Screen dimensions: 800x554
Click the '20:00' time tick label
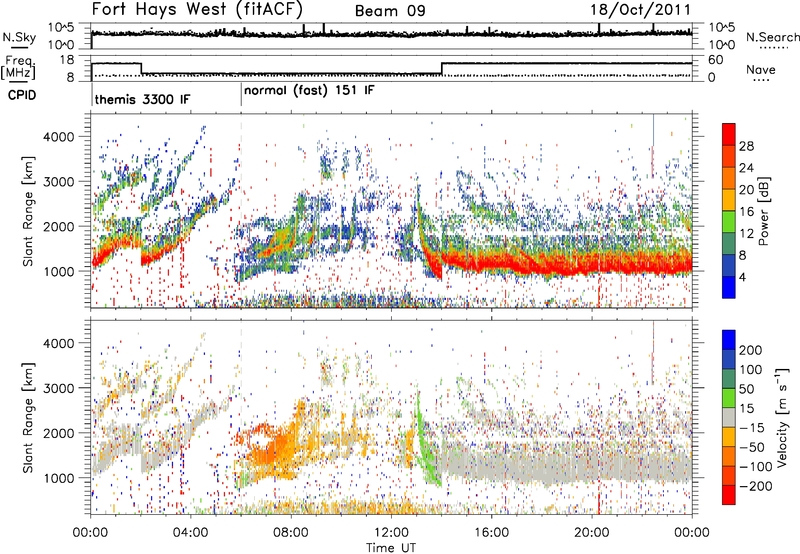[591, 533]
